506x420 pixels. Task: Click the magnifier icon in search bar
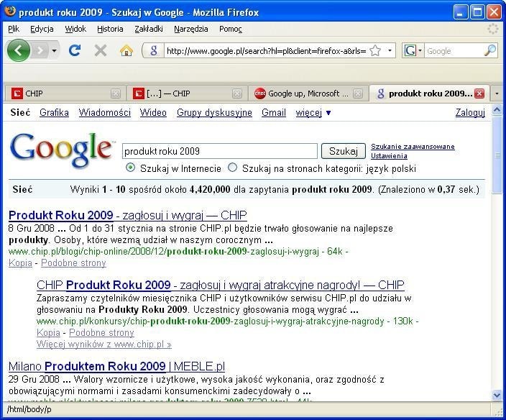(490, 50)
